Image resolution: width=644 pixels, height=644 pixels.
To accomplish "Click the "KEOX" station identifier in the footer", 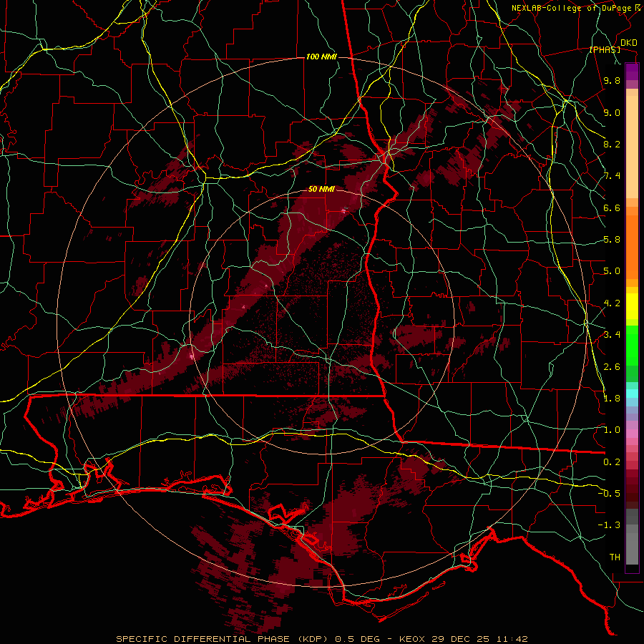I will pos(411,639).
